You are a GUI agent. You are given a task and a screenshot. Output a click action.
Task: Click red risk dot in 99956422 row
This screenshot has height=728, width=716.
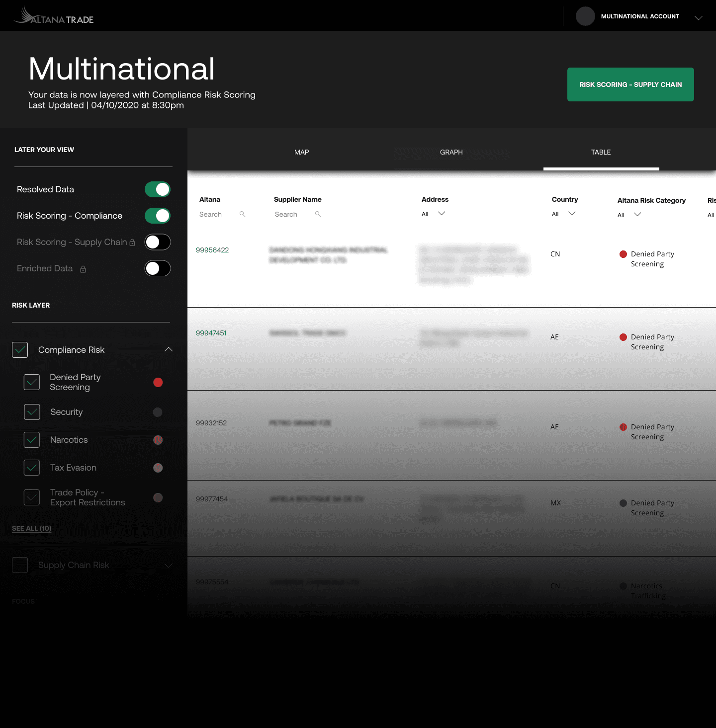(x=623, y=254)
